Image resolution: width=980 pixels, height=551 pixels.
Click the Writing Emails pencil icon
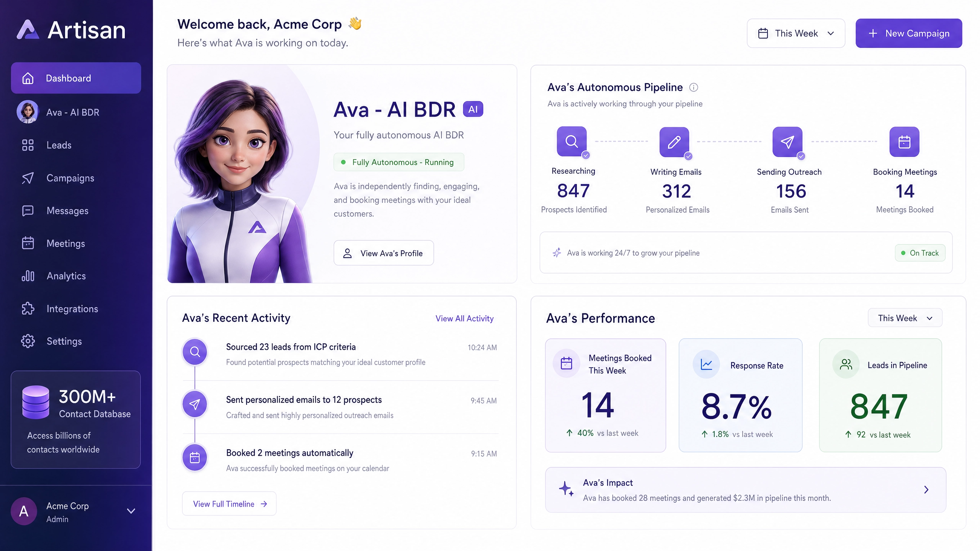[674, 142]
